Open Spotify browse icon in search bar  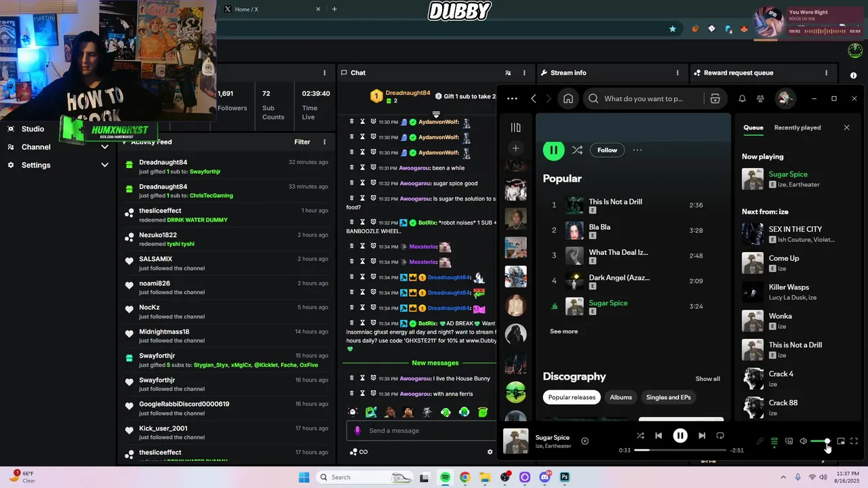[715, 98]
